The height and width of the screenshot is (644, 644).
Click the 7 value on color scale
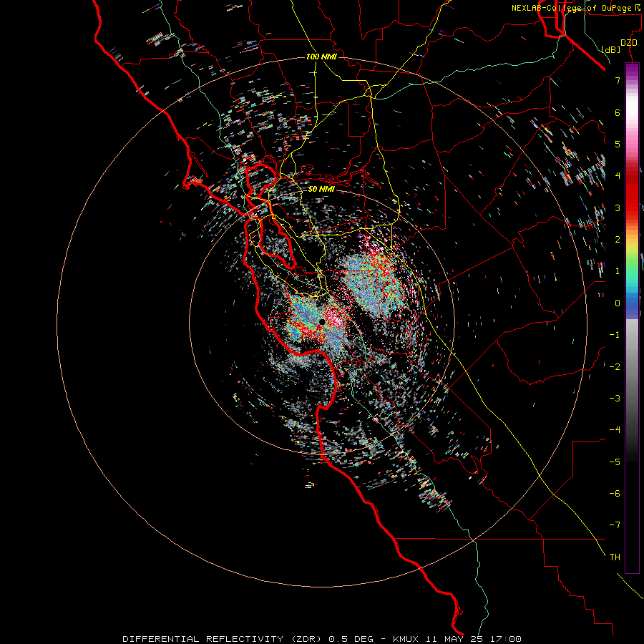(618, 80)
